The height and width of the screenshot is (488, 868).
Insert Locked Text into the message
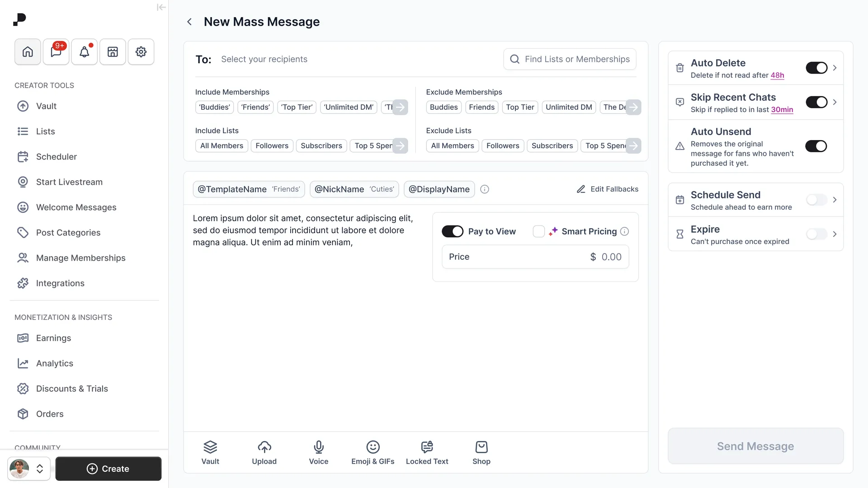[427, 452]
